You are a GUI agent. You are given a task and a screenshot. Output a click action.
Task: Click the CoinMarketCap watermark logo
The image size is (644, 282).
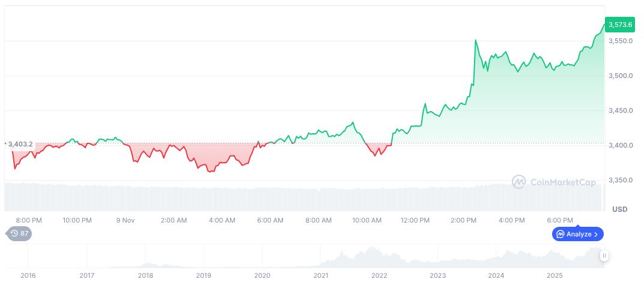tap(518, 181)
